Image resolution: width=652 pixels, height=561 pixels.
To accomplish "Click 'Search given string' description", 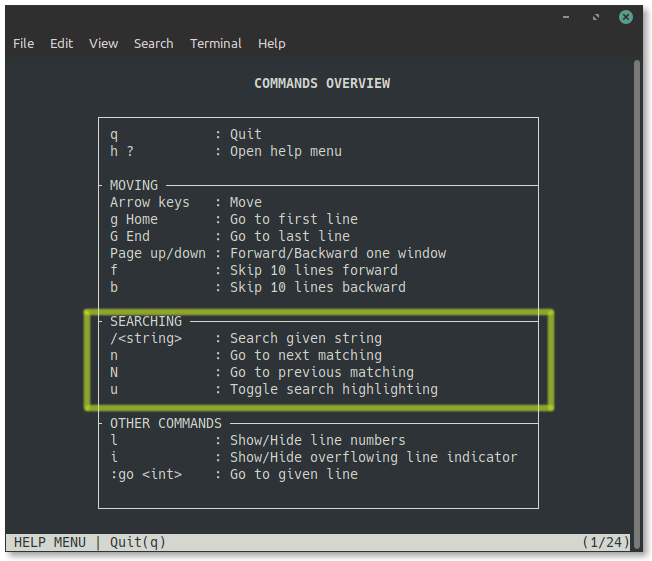I will coord(306,339).
